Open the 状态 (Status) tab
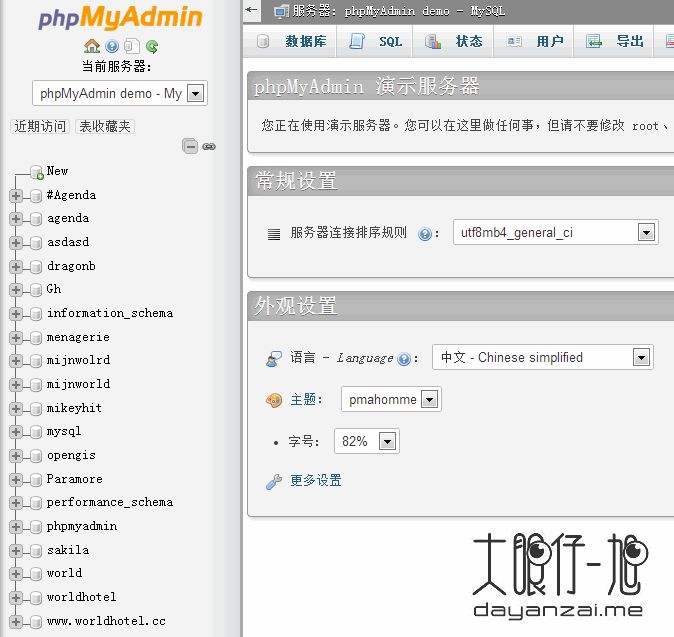Image resolution: width=674 pixels, height=637 pixels. pyautogui.click(x=453, y=41)
